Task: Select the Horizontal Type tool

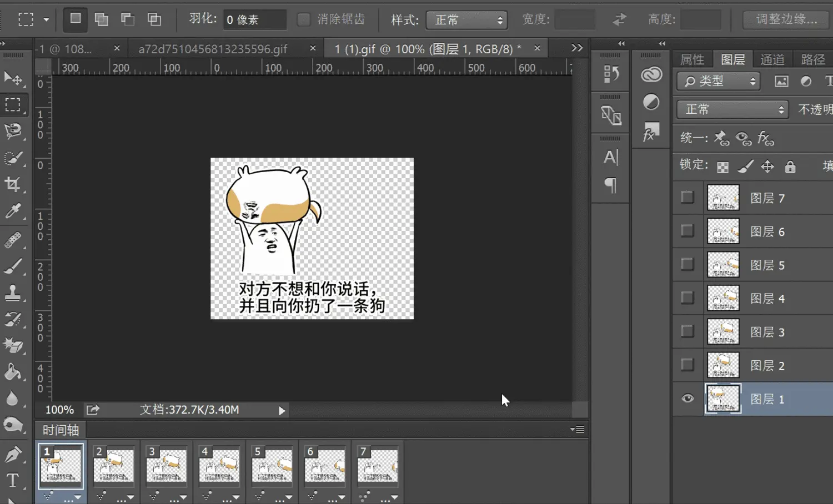Action: [13, 480]
